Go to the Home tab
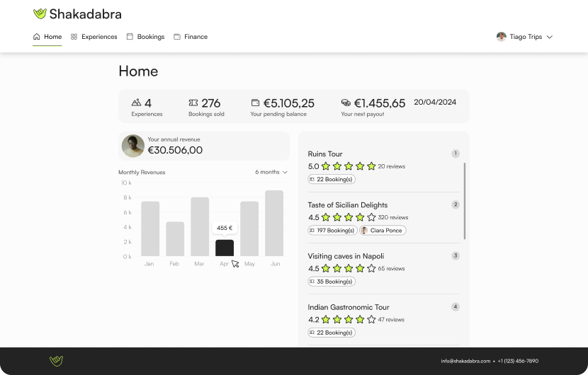Screen dimensions: 588x375 pyautogui.click(x=47, y=37)
